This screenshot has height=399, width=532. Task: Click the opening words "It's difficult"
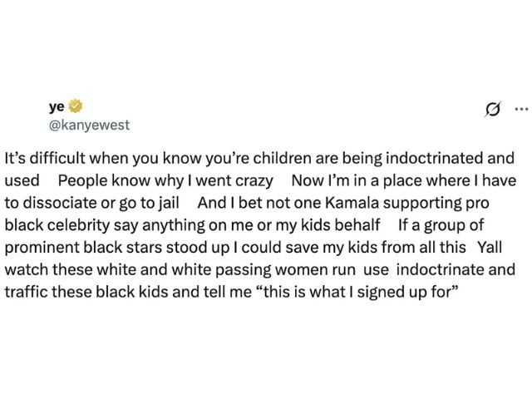click(44, 159)
